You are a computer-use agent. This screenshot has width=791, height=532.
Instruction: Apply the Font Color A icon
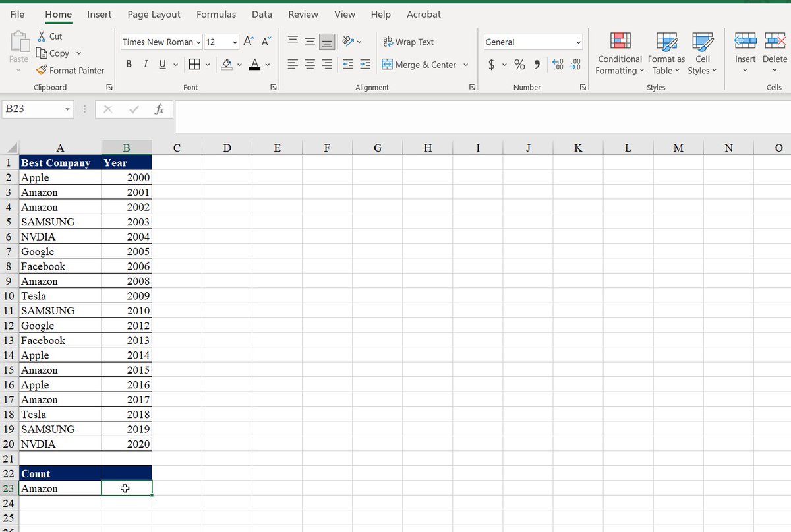click(x=256, y=65)
